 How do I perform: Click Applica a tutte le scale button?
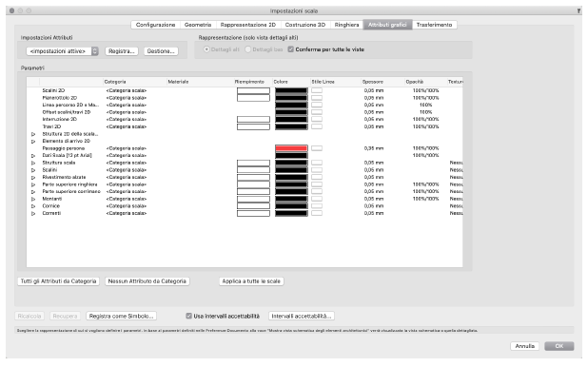click(251, 281)
